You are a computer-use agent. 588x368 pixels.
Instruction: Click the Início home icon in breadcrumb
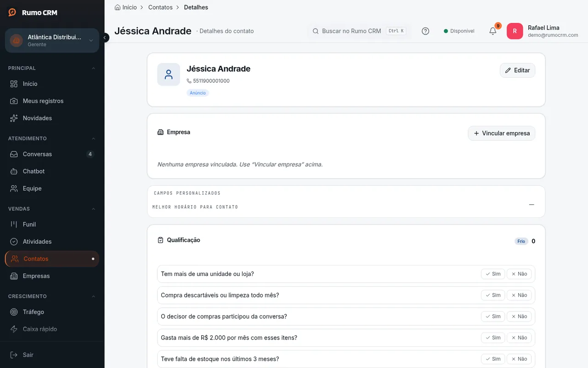tap(118, 7)
